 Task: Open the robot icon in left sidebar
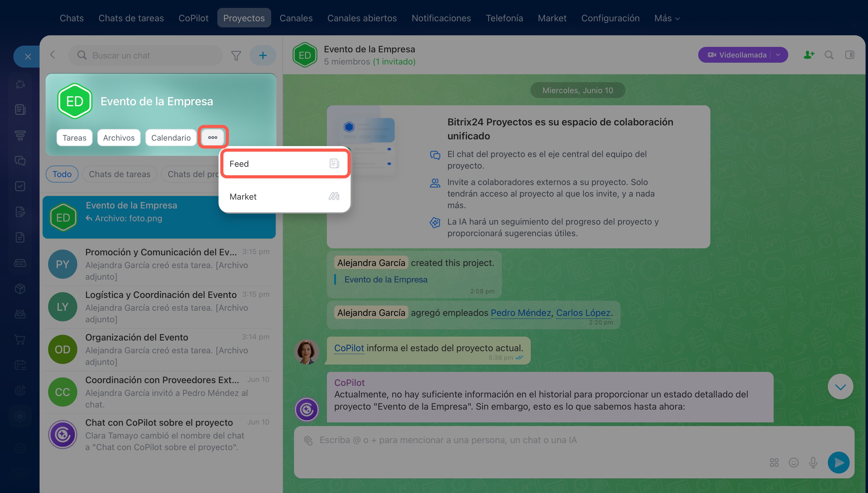click(x=20, y=314)
